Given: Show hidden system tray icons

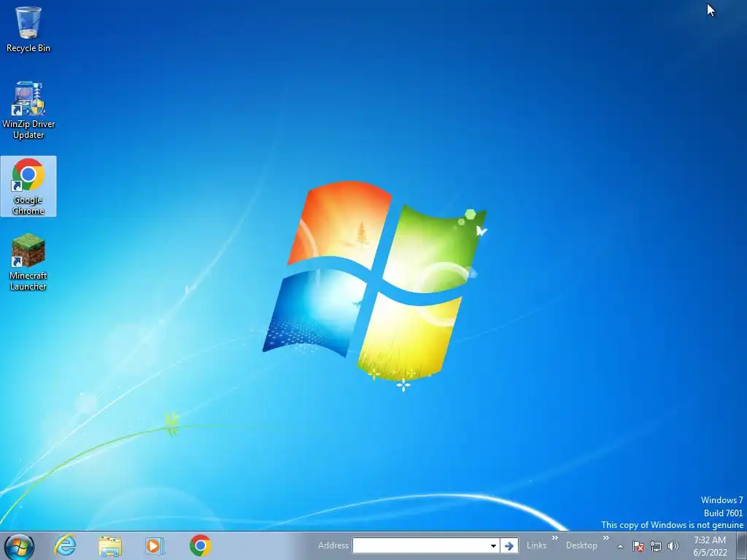Looking at the screenshot, I should pos(620,546).
